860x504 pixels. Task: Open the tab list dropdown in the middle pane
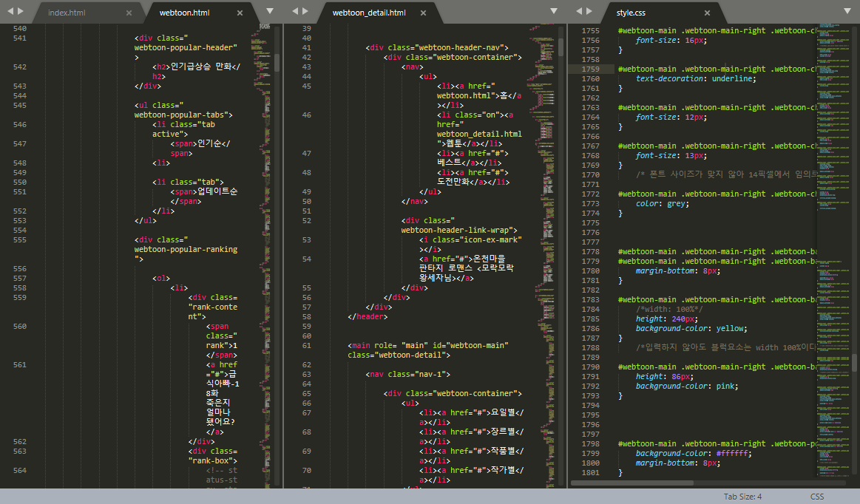554,11
